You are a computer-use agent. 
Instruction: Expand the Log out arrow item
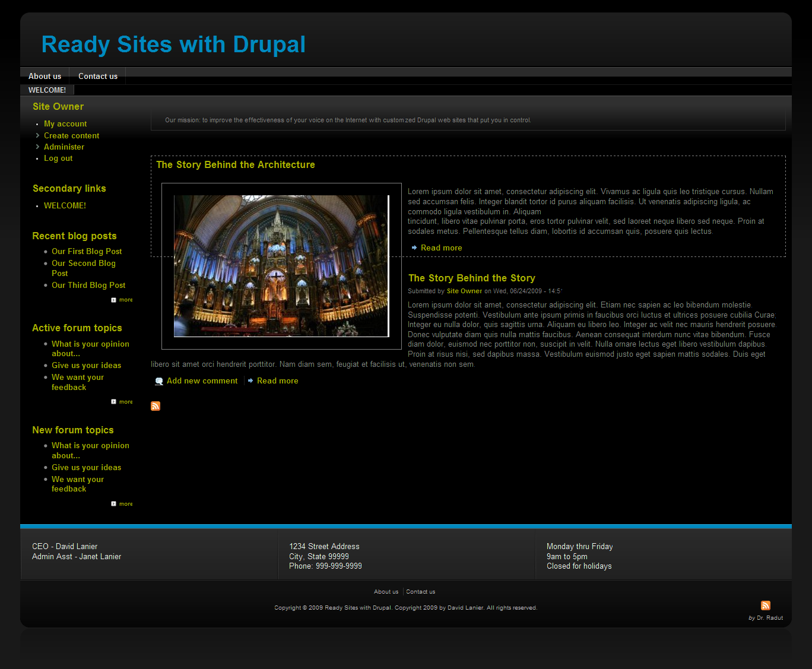[38, 158]
